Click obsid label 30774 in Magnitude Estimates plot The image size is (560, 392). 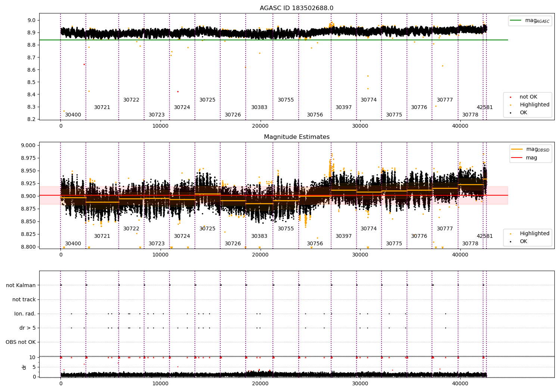[x=368, y=229]
